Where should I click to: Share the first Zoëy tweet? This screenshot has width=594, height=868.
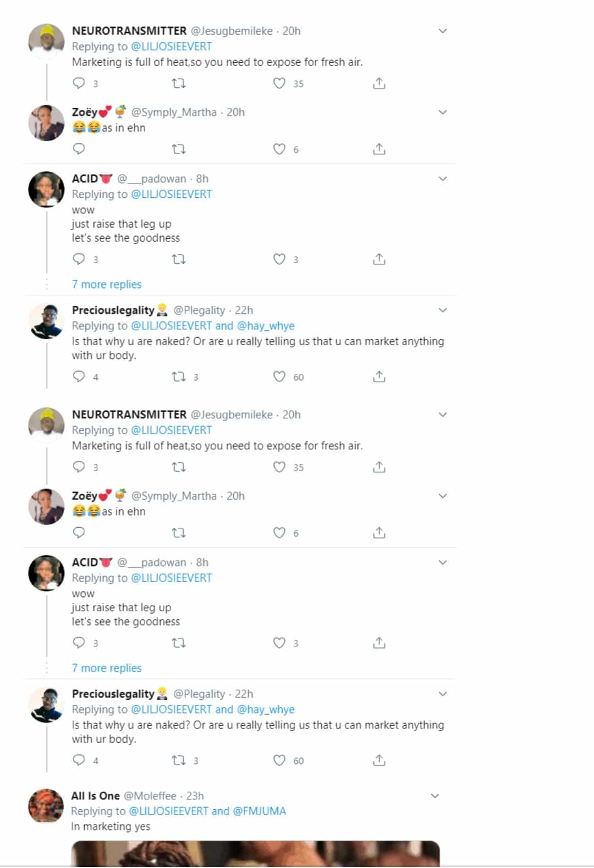click(379, 149)
